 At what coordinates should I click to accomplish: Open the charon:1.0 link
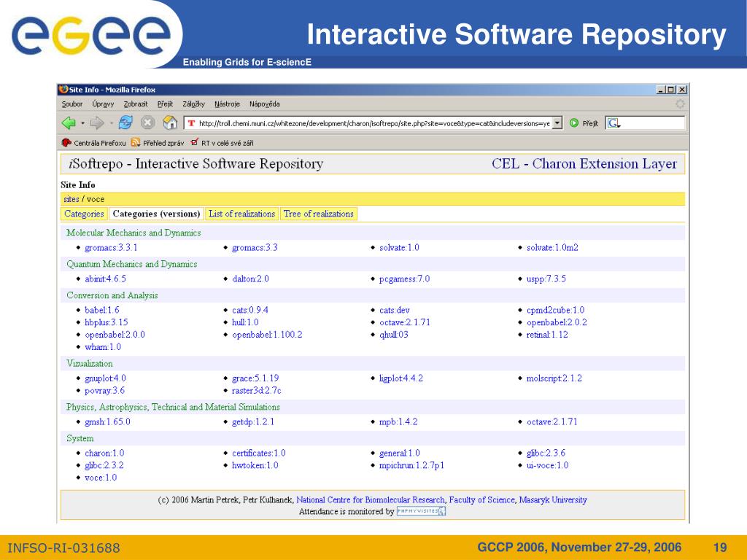pos(104,454)
